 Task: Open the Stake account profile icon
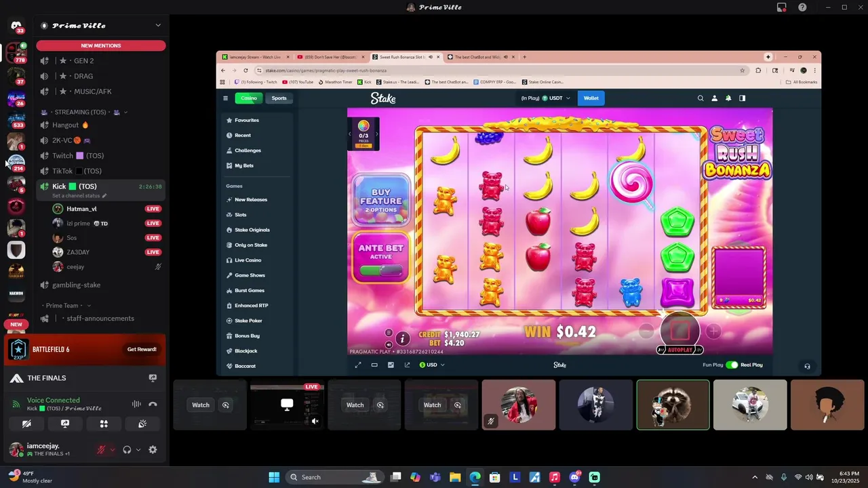(x=714, y=98)
